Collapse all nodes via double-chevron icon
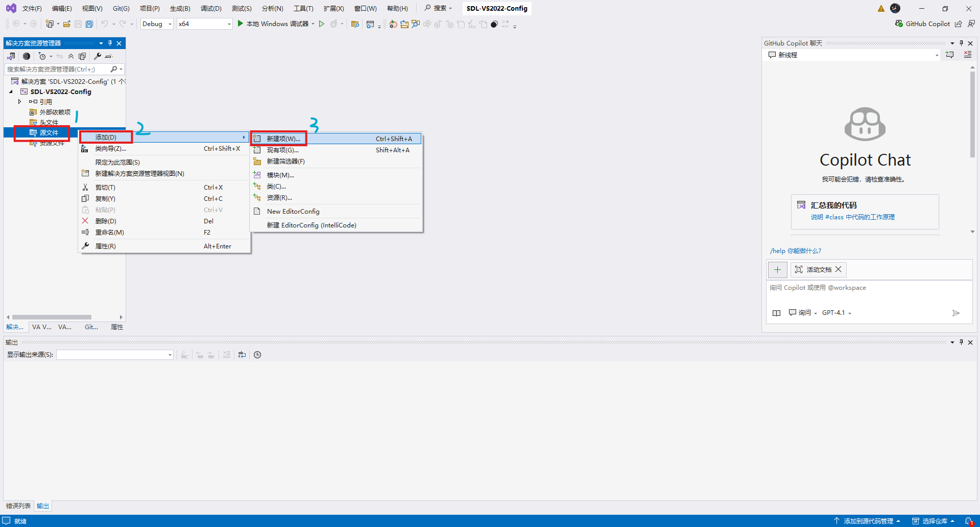Image resolution: width=980 pixels, height=527 pixels. [x=71, y=56]
